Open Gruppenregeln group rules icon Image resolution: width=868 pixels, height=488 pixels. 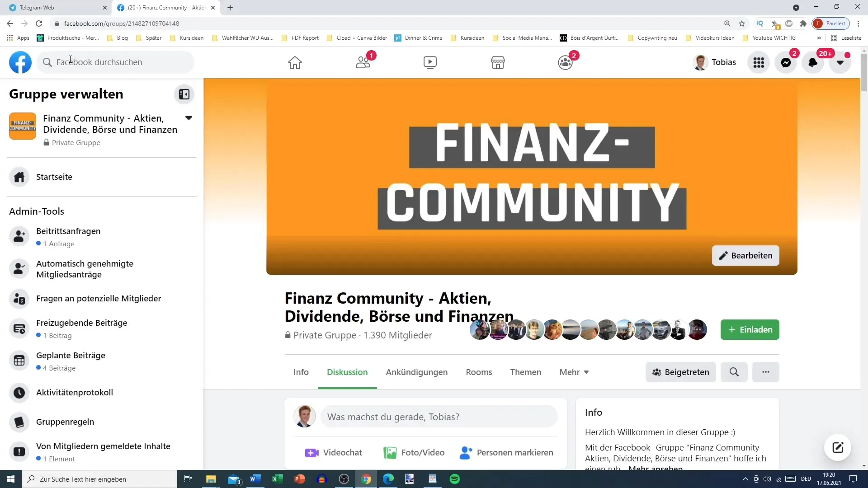pyautogui.click(x=20, y=422)
